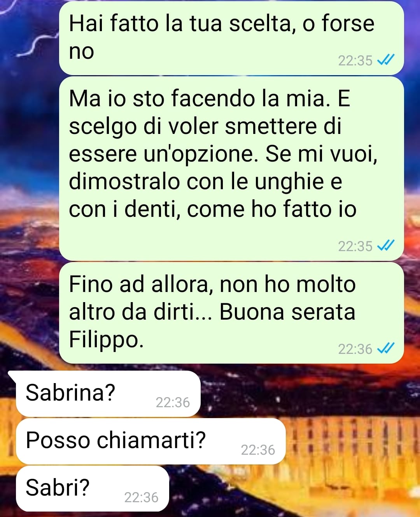420x517 pixels.
Task: Select the message starting 'Ma io sto facendo la mia'
Action: coord(231,168)
